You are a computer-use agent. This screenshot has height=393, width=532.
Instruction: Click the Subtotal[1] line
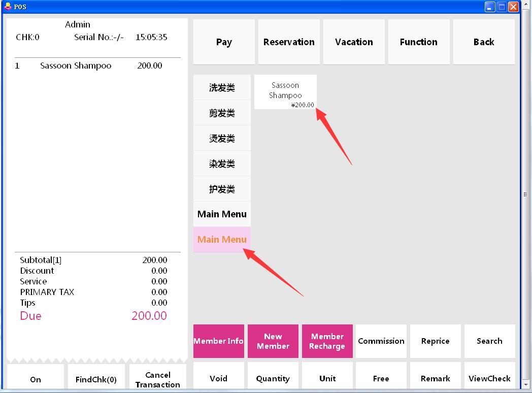click(x=93, y=260)
